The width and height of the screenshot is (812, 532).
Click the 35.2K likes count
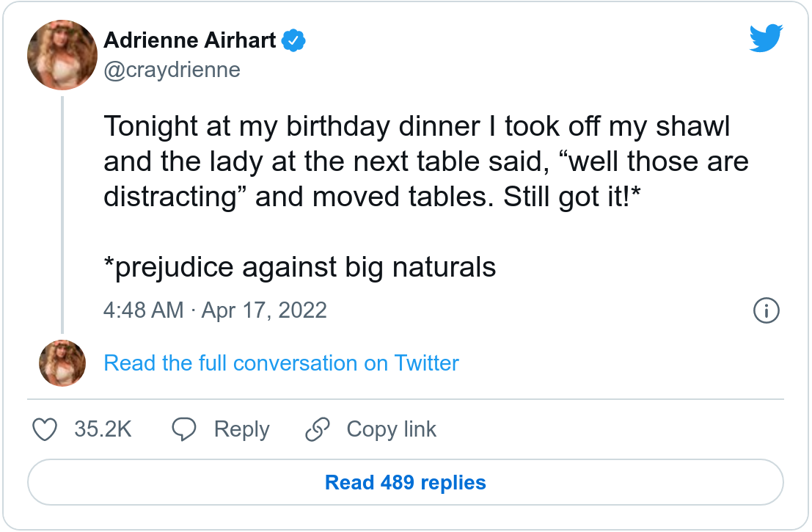103,429
